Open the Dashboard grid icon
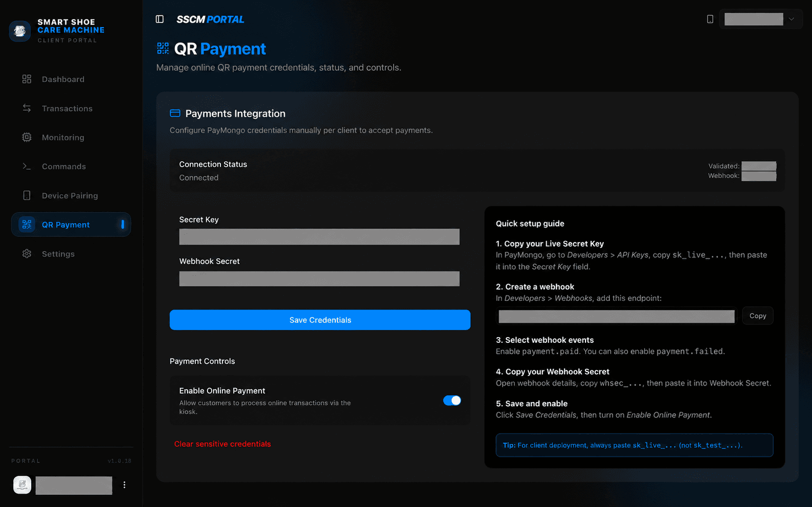Viewport: 812px width, 507px height. tap(27, 79)
